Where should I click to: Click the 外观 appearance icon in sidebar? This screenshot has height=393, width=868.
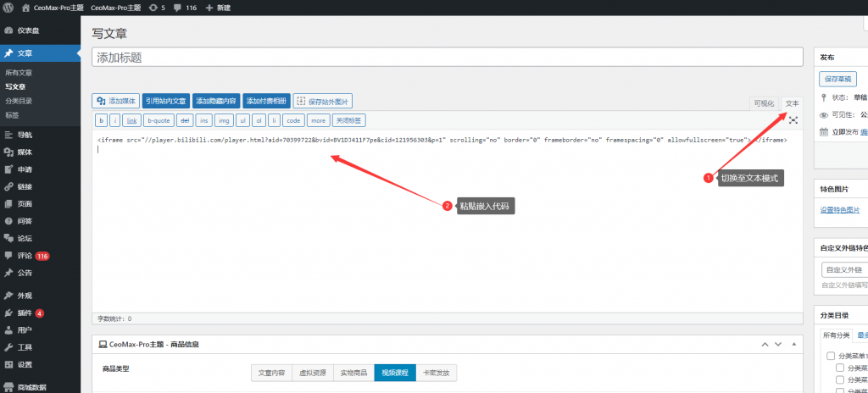(x=8, y=296)
